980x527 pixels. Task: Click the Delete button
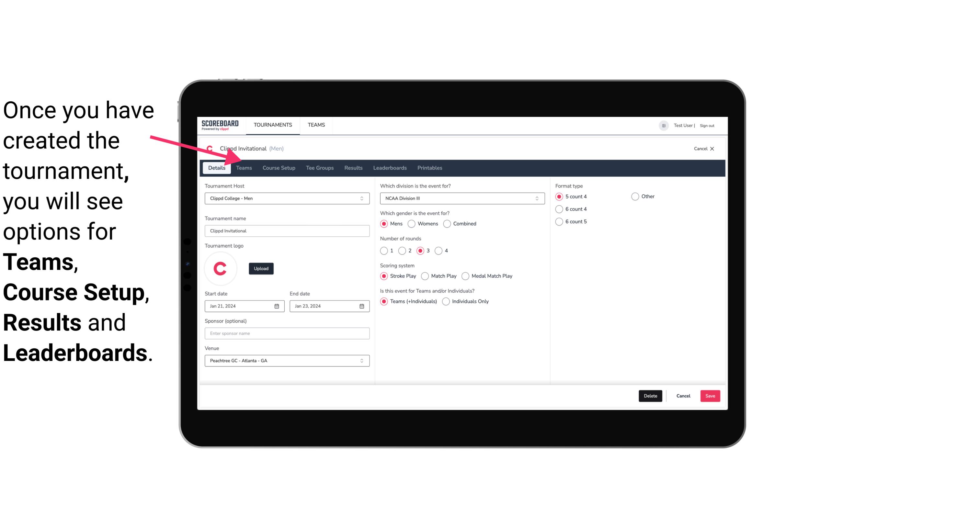pyautogui.click(x=649, y=396)
